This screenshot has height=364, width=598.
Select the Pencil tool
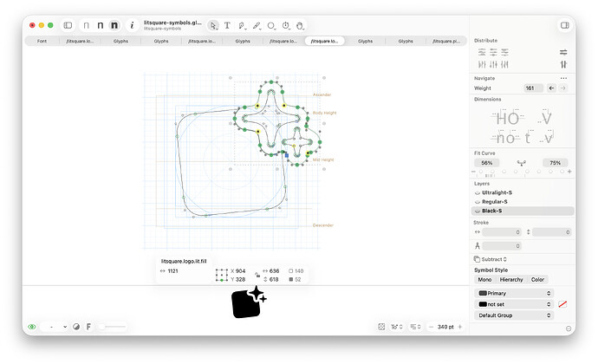257,25
